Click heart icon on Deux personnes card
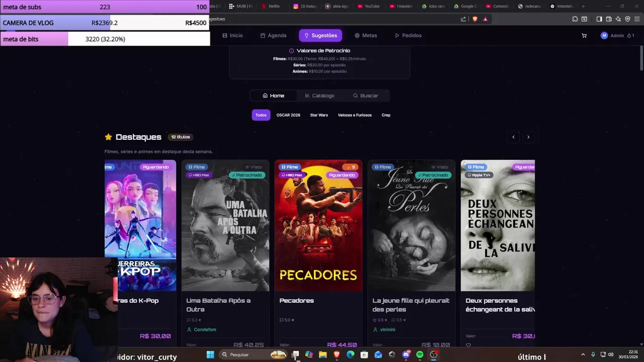Screen dimensions: 644x362 468,345
